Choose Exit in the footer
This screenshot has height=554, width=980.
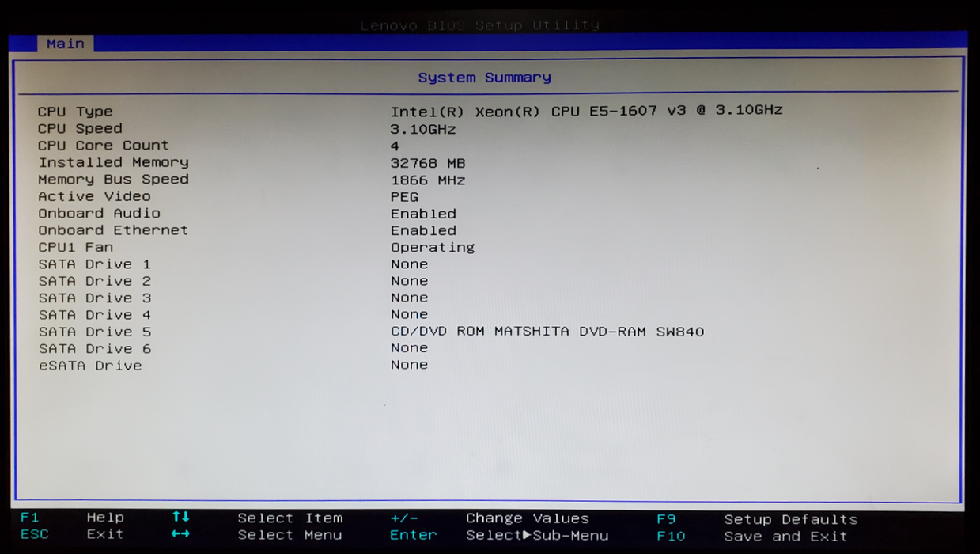[x=105, y=534]
